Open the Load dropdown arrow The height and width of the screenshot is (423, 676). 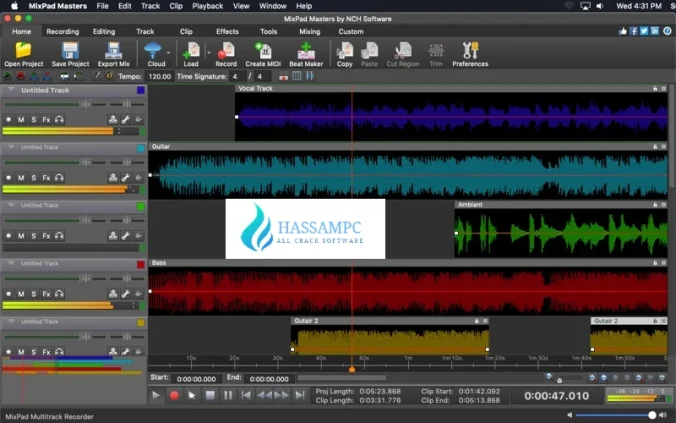(209, 53)
